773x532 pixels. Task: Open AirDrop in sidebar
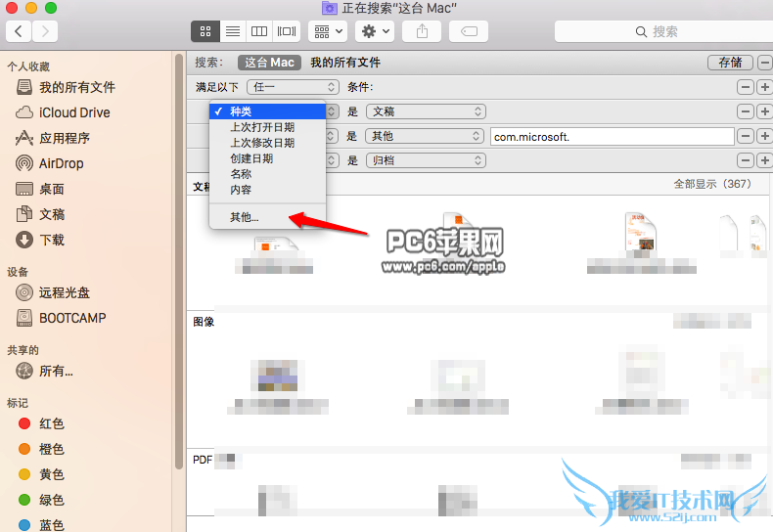click(49, 163)
